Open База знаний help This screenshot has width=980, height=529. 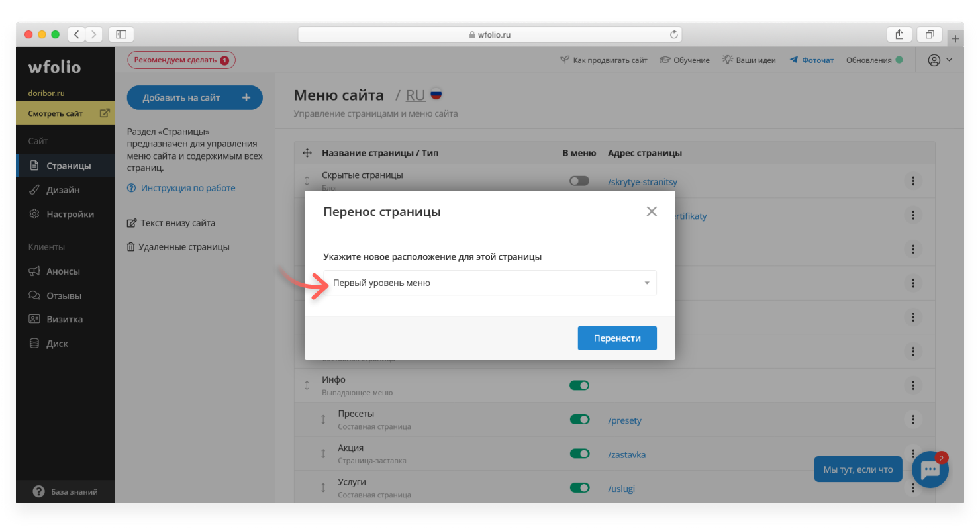(x=65, y=491)
